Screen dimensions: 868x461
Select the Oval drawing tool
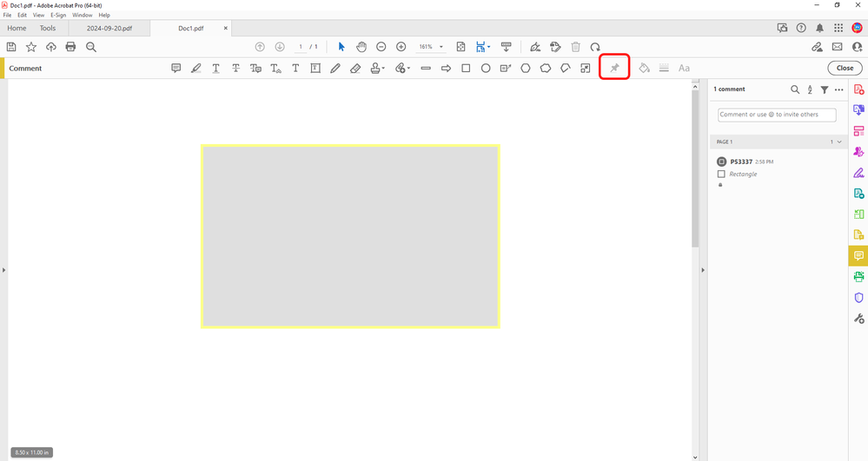486,68
